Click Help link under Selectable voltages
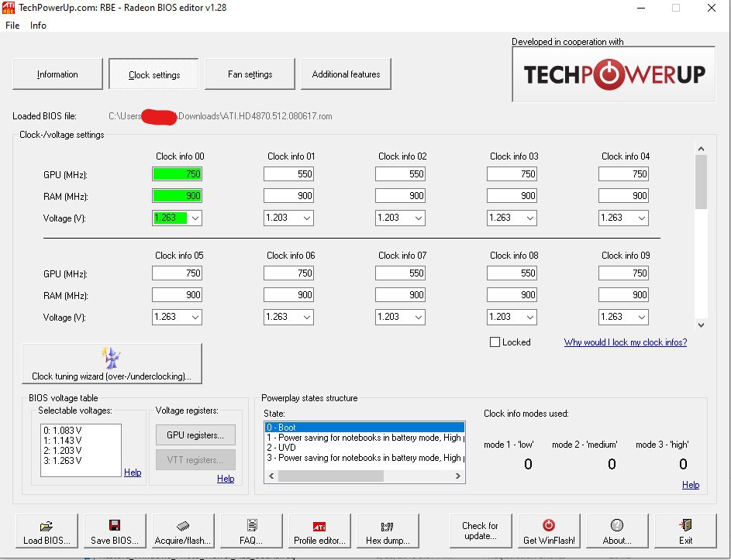Viewport: 731px width, 560px height. tap(133, 472)
